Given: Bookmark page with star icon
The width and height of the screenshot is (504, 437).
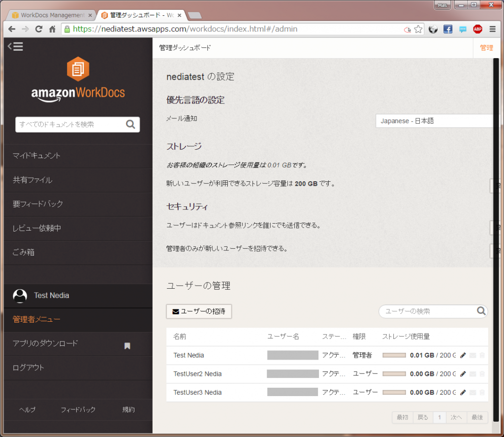Looking at the screenshot, I should tap(418, 29).
